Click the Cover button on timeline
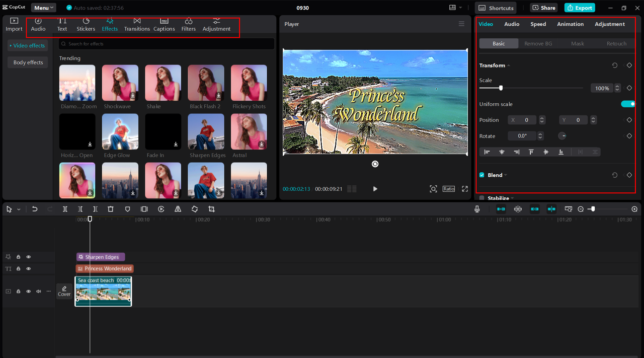644x358 pixels. pos(64,292)
